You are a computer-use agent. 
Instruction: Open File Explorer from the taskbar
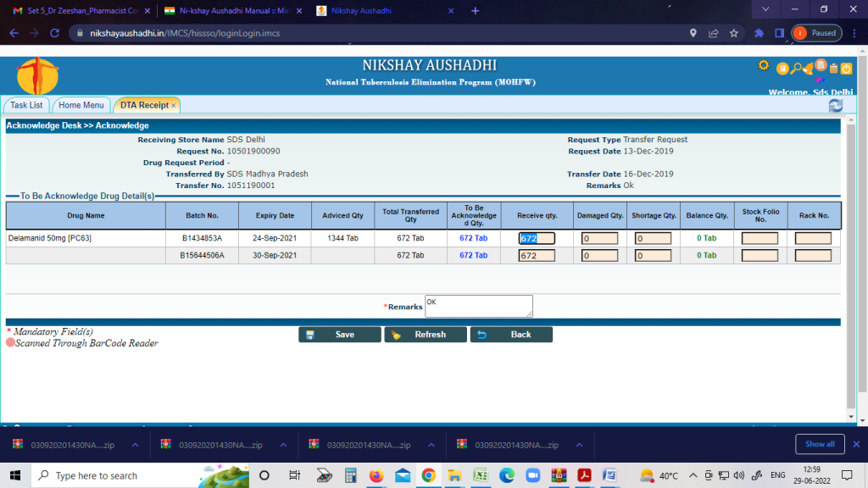coord(454,475)
